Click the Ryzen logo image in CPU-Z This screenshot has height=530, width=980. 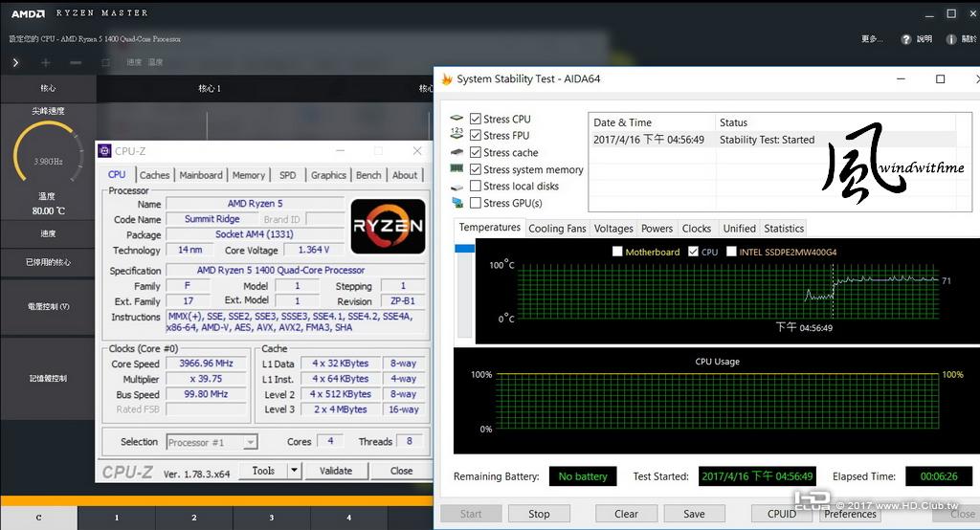pos(389,226)
